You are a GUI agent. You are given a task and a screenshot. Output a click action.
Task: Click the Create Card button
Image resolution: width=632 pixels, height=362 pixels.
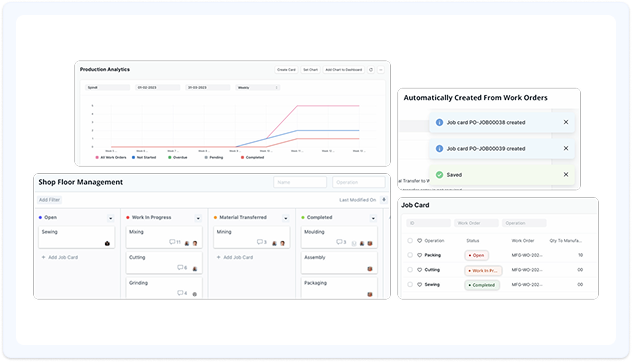click(x=286, y=70)
